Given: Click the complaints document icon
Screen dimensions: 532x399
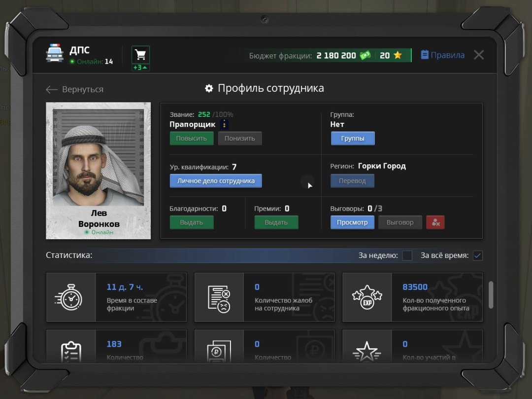Looking at the screenshot, I should (219, 299).
